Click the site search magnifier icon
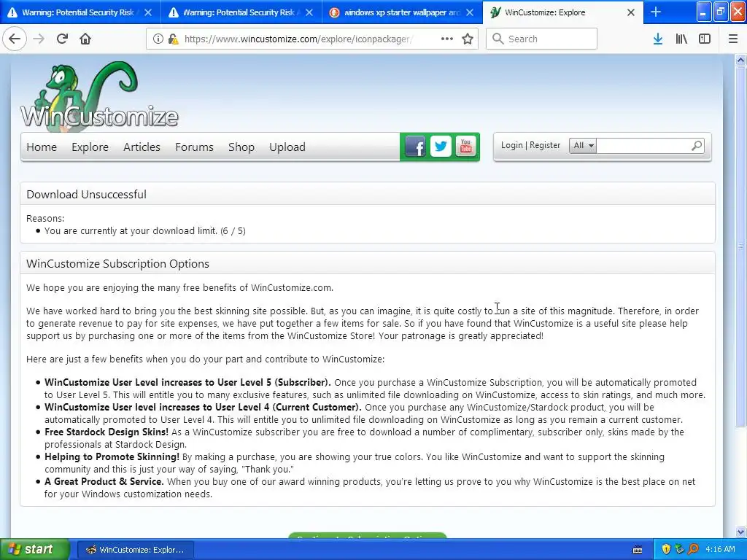The height and width of the screenshot is (560, 747). pyautogui.click(x=697, y=145)
